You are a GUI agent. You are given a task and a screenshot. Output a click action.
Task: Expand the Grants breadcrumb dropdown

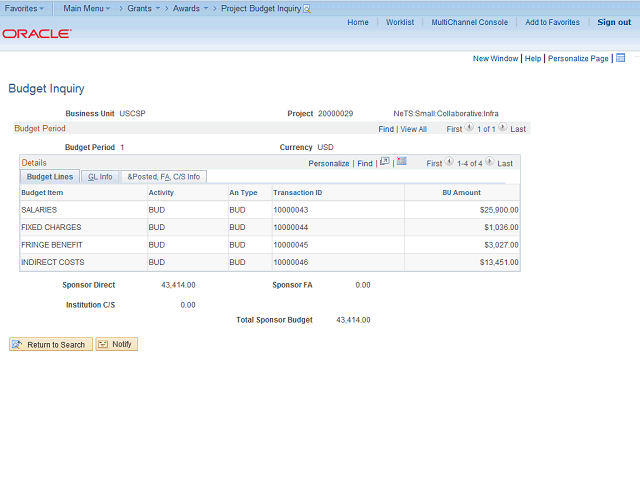click(x=143, y=8)
